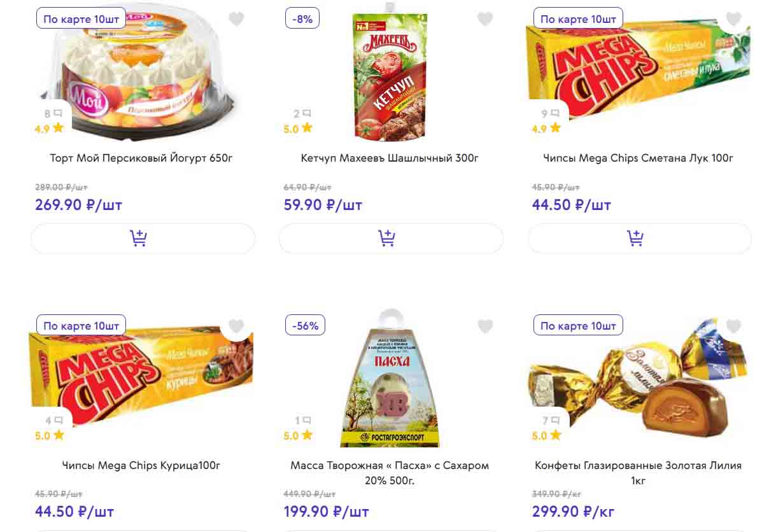Click the По карте 10шт badge on cake
The height and width of the screenshot is (532, 776).
(81, 19)
